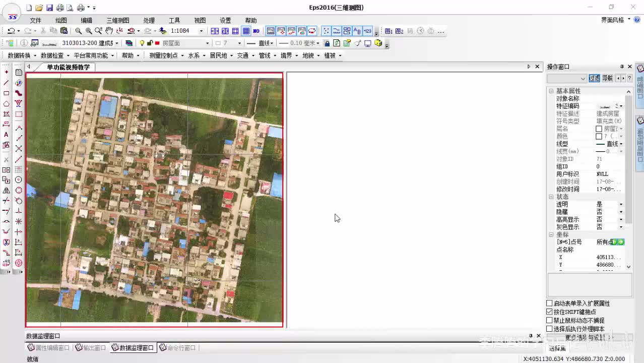Click the layer lock padlock icon
This screenshot has height=363, width=644.
point(150,43)
